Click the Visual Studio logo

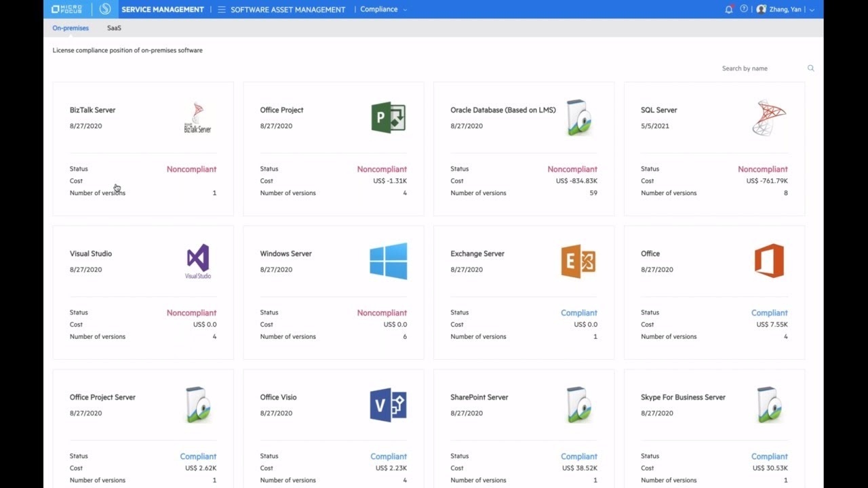pos(198,261)
